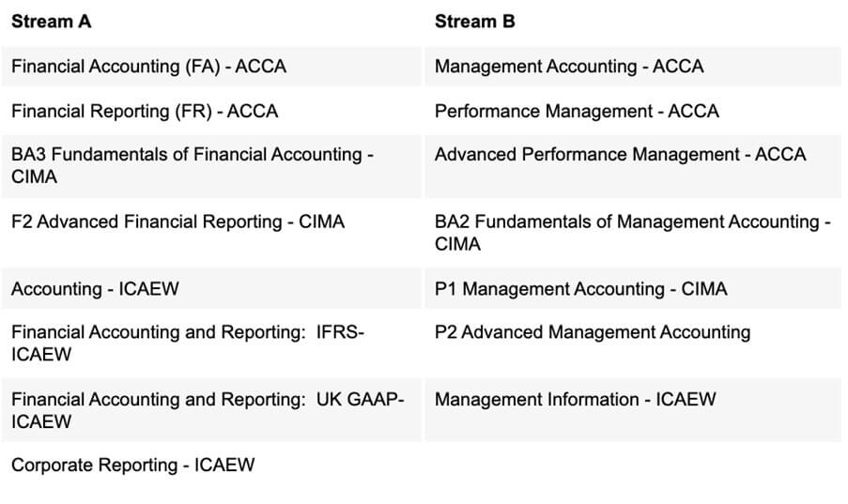Select Accounting - ICAEW entry
This screenshot has width=848, height=504.
click(x=95, y=289)
